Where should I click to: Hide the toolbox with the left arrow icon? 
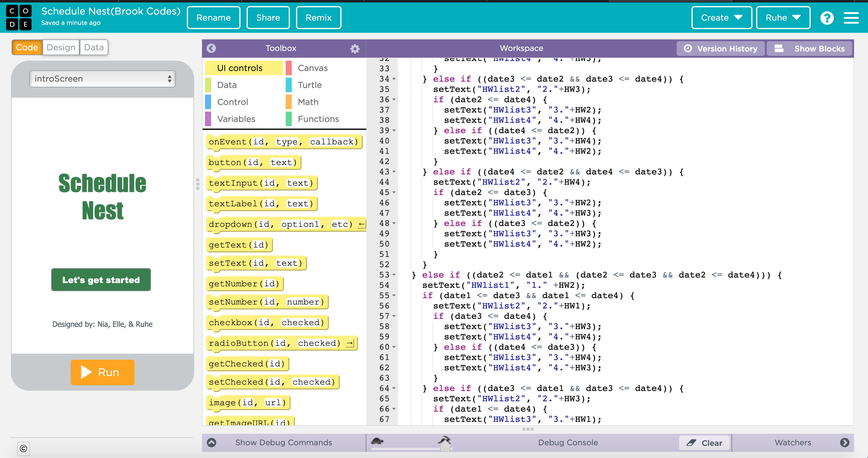pyautogui.click(x=211, y=48)
